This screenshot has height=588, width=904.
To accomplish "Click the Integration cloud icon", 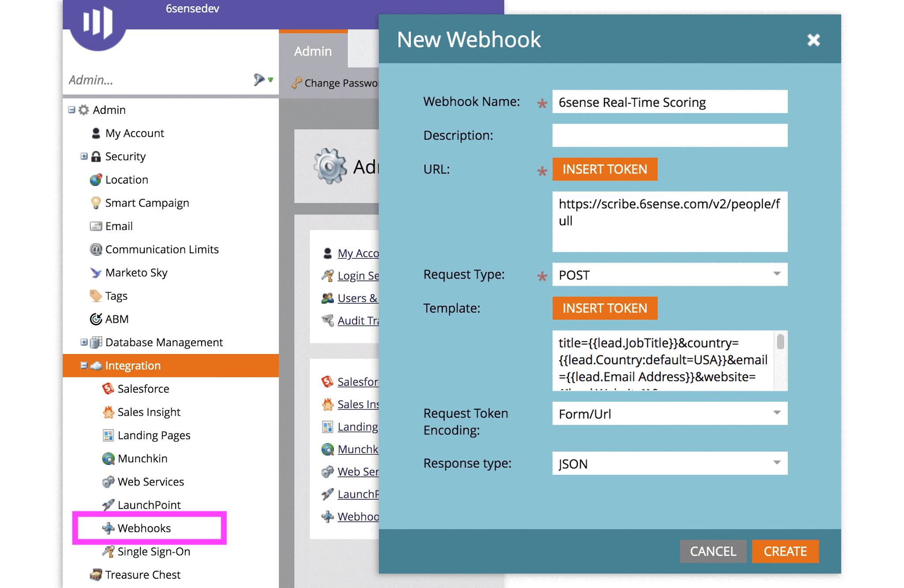I will click(x=96, y=366).
